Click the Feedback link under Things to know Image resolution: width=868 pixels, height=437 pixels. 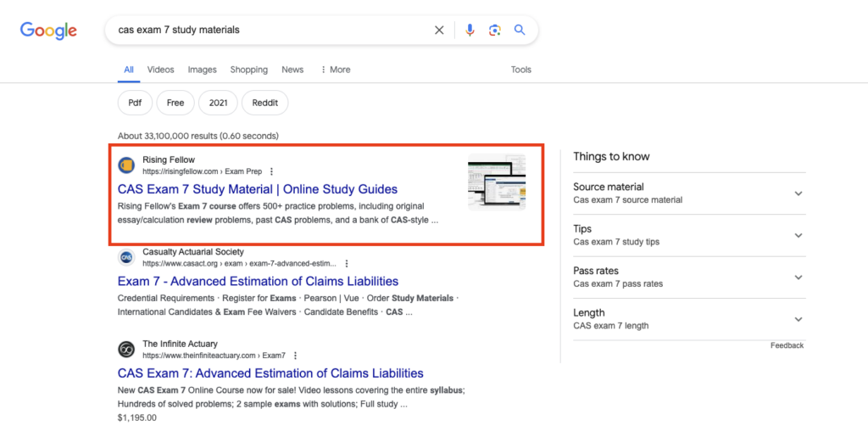pyautogui.click(x=787, y=345)
